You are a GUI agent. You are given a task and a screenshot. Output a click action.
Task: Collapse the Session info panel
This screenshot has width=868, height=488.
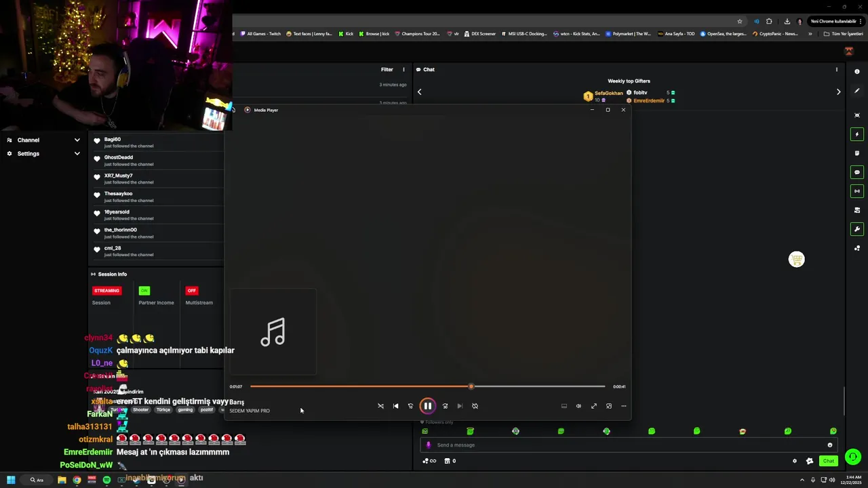coord(109,274)
